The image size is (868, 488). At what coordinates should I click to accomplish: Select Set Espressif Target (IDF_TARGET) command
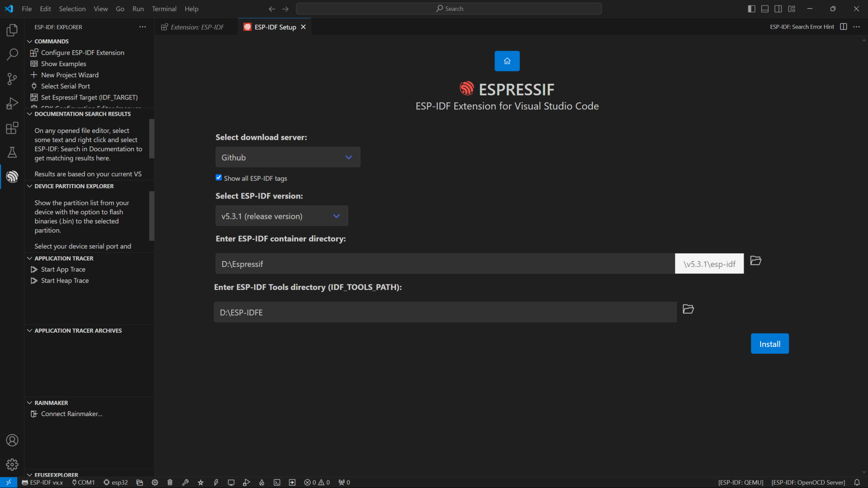coord(89,97)
